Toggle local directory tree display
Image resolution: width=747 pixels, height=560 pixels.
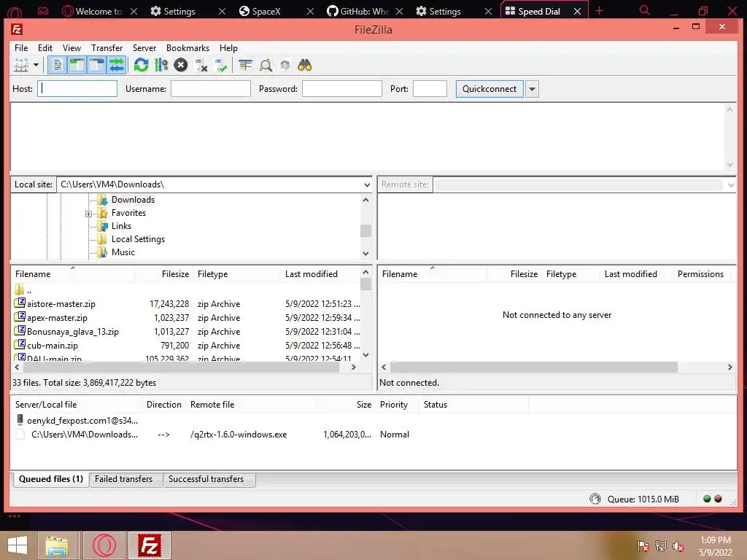(x=77, y=65)
